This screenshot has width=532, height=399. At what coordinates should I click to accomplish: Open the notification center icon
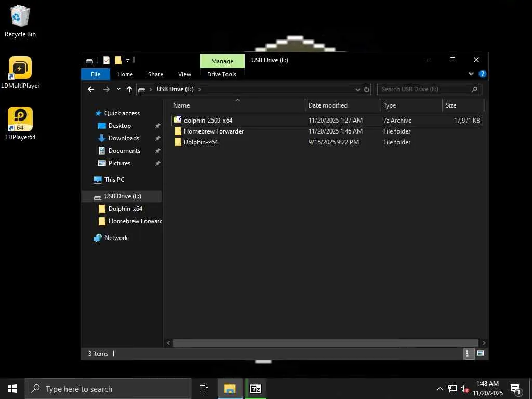click(515, 389)
